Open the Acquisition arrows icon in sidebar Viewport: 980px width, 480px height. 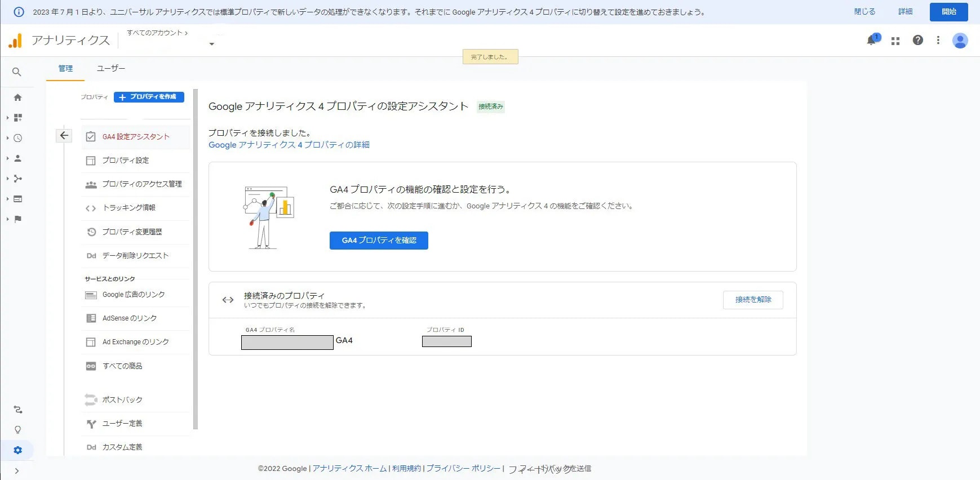click(x=18, y=179)
